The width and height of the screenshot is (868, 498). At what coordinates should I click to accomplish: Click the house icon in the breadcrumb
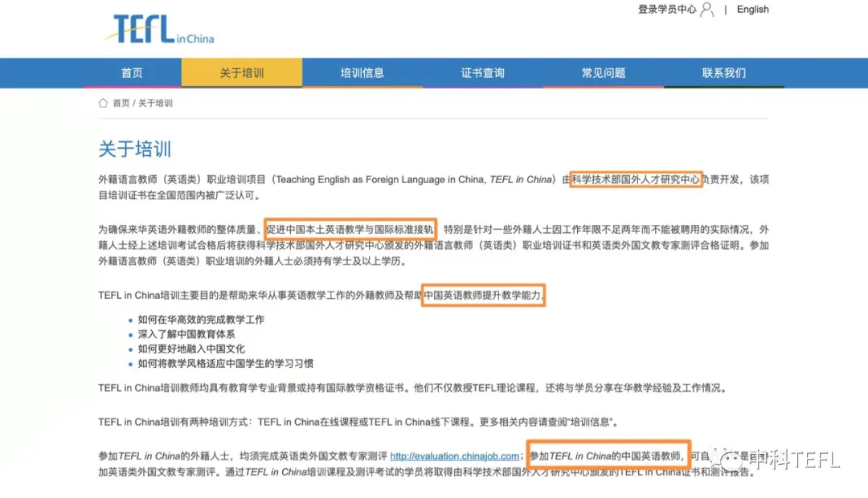pos(103,103)
